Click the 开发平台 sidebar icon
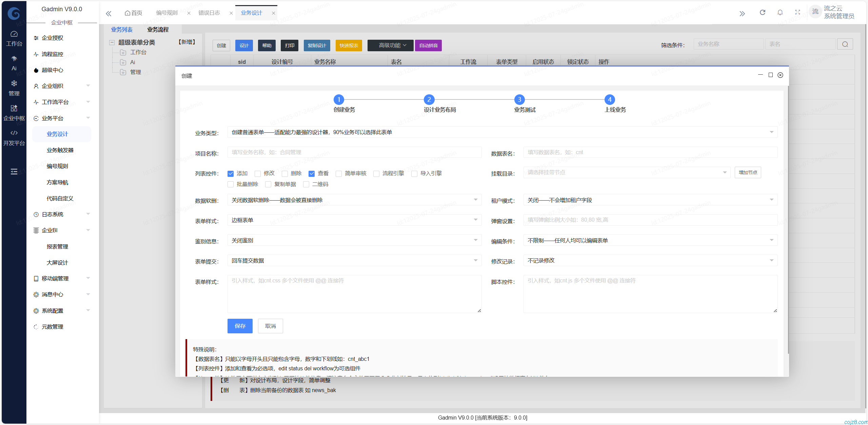This screenshot has width=868, height=425. [x=14, y=137]
